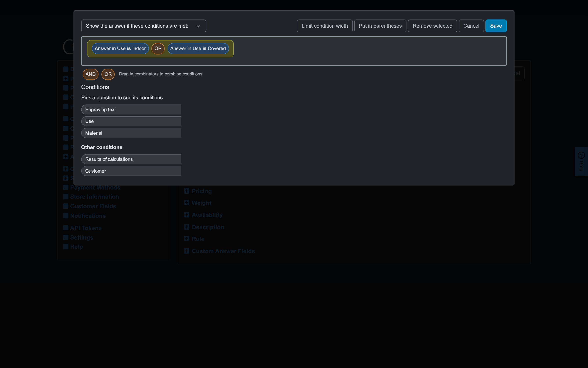Open Payment Methods in background sidebar
The width and height of the screenshot is (588, 368).
[x=95, y=188]
